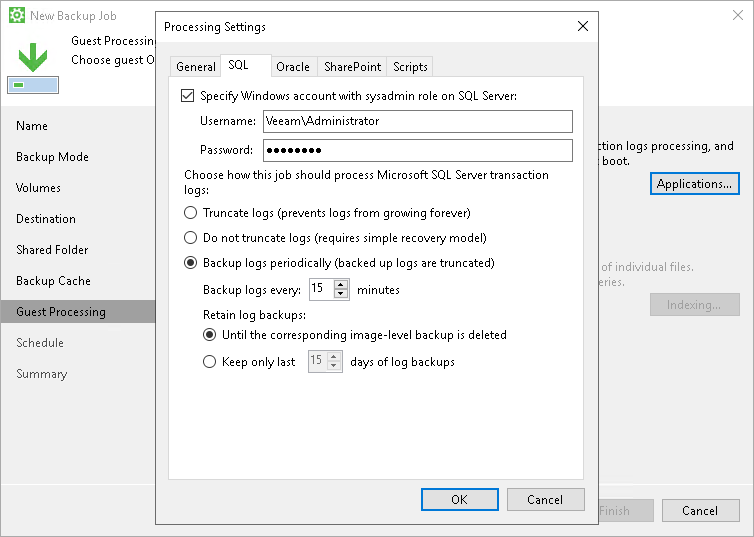The height and width of the screenshot is (537, 754).
Task: Switch to the Scripts tab
Action: tap(410, 66)
